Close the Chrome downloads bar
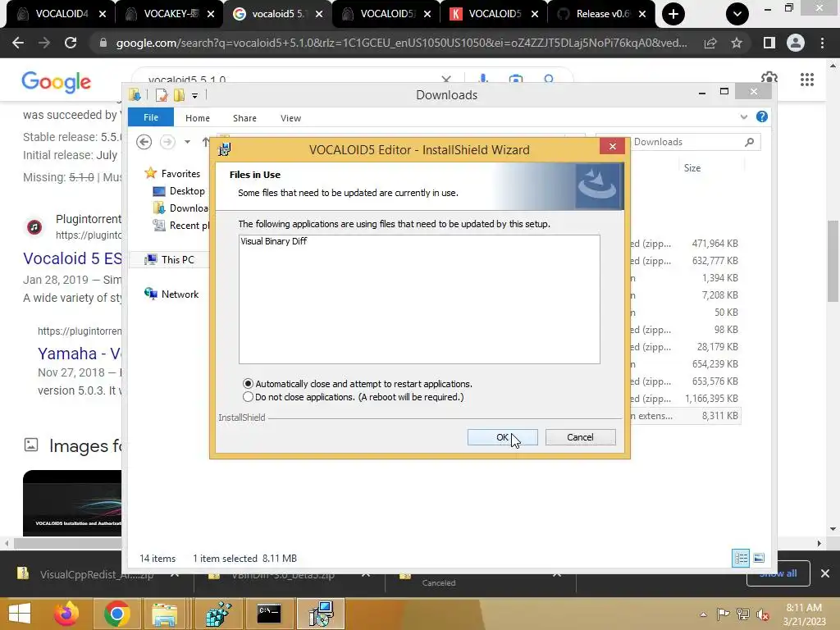Viewport: 840px width, 630px height. click(x=825, y=573)
